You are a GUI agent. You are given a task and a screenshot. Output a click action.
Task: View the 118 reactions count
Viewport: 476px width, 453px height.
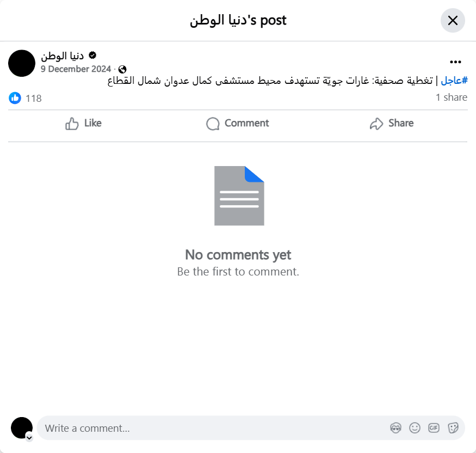(x=33, y=99)
